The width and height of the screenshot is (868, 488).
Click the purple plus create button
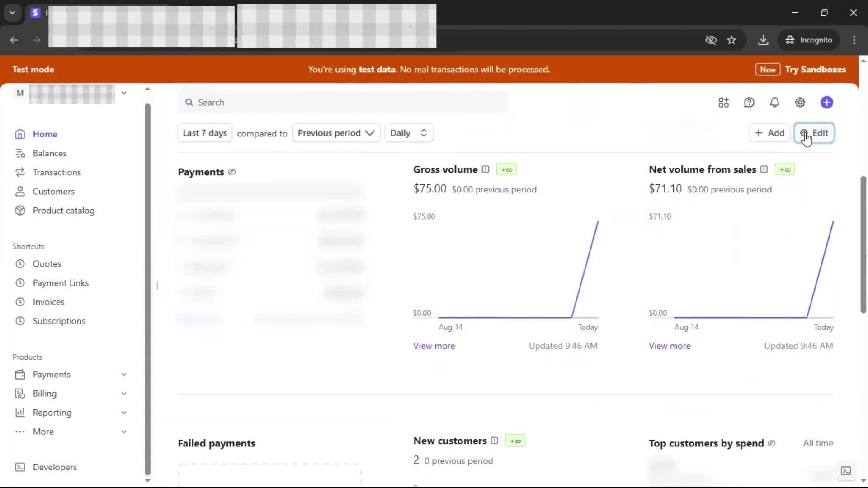826,103
